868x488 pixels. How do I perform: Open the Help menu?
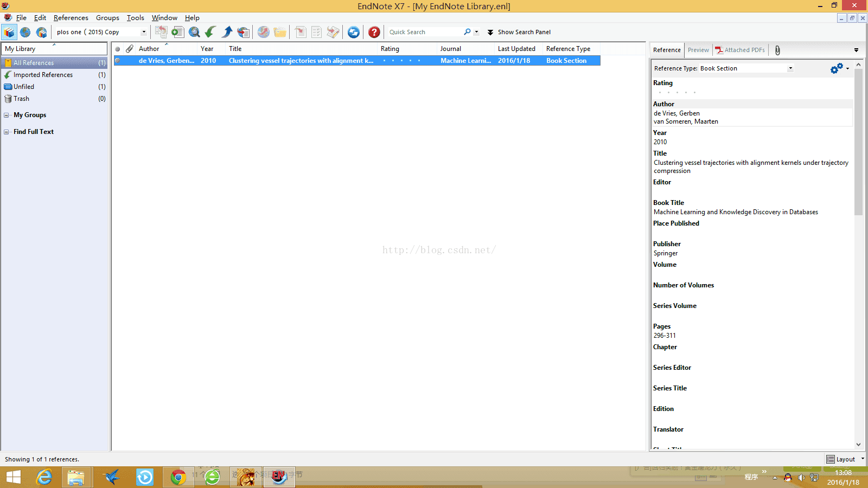tap(192, 18)
